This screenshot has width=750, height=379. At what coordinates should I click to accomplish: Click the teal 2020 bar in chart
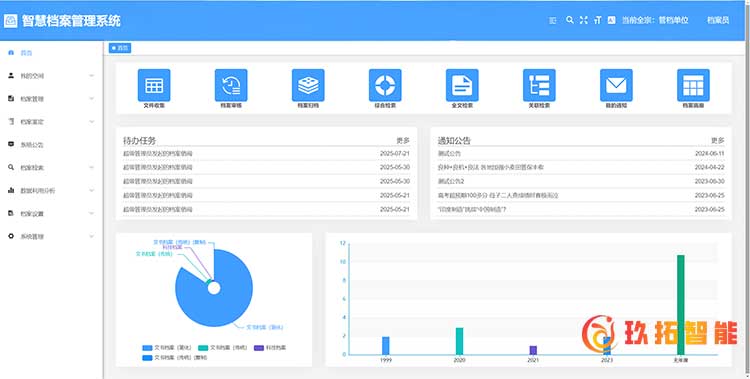pos(459,341)
